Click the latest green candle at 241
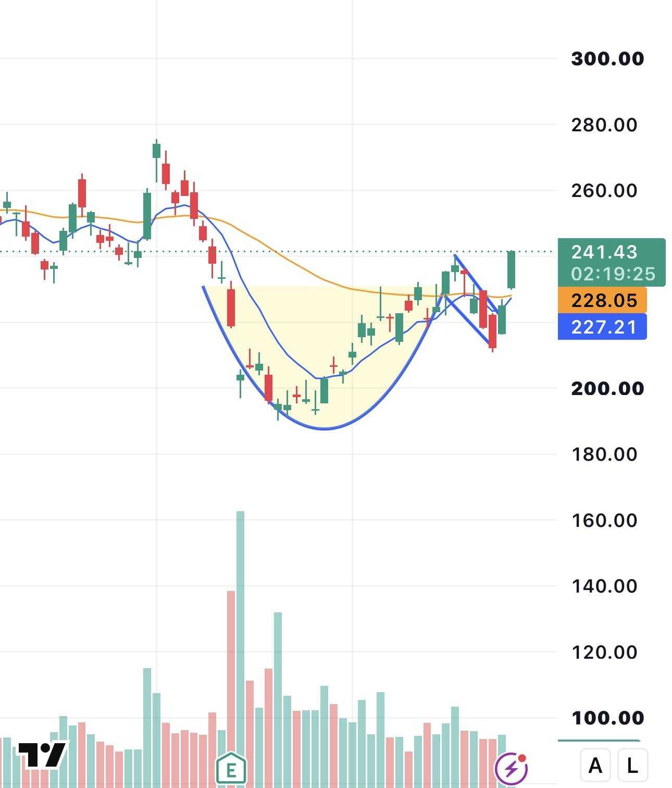The image size is (672, 788). click(512, 269)
